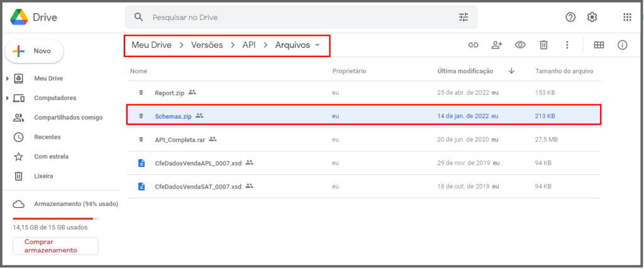Switch to grid layout view
The height and width of the screenshot is (269, 644).
[x=599, y=45]
